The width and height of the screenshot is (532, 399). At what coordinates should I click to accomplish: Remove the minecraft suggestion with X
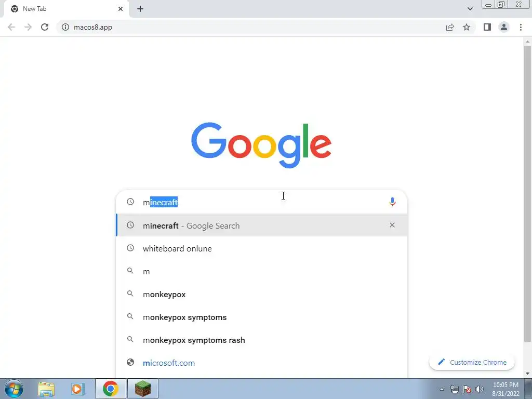[x=392, y=225]
